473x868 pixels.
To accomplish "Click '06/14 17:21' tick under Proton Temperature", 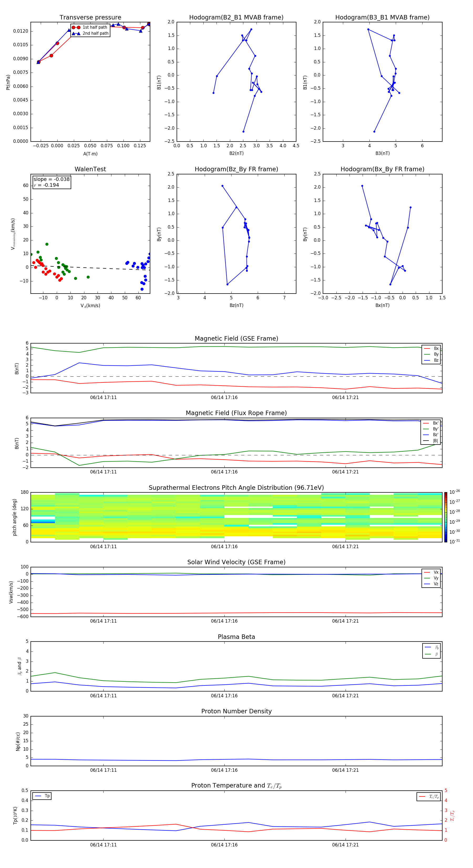I will (x=345, y=845).
